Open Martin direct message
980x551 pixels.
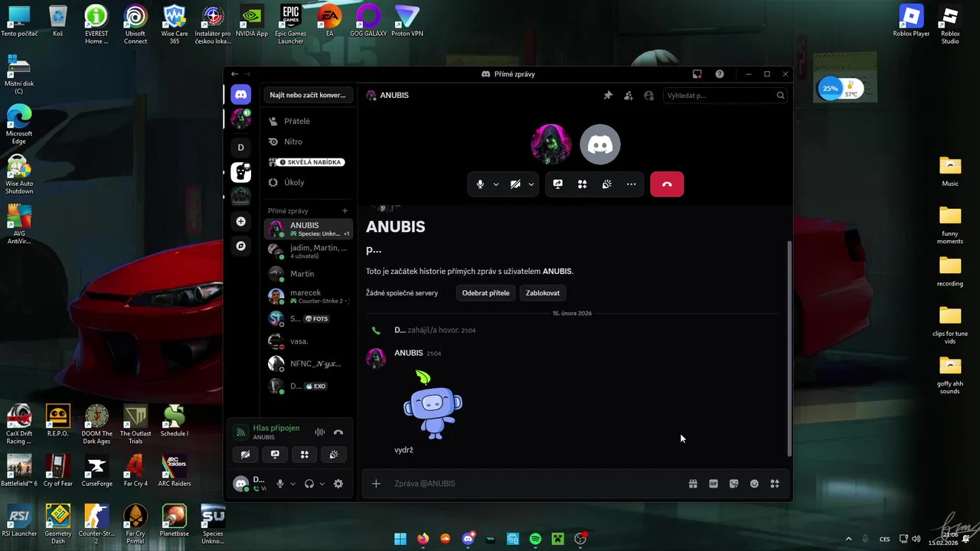click(x=309, y=274)
